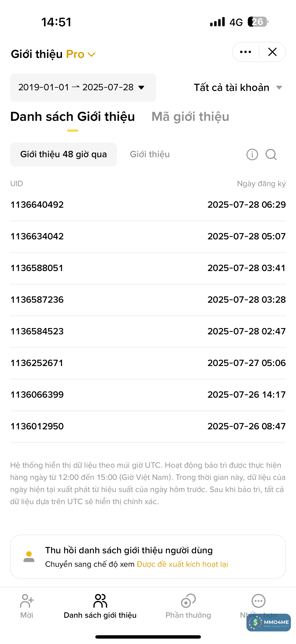Toggle the Giới thiệu 48 giờ qua filter
This screenshot has height=644, width=296.
[x=63, y=154]
